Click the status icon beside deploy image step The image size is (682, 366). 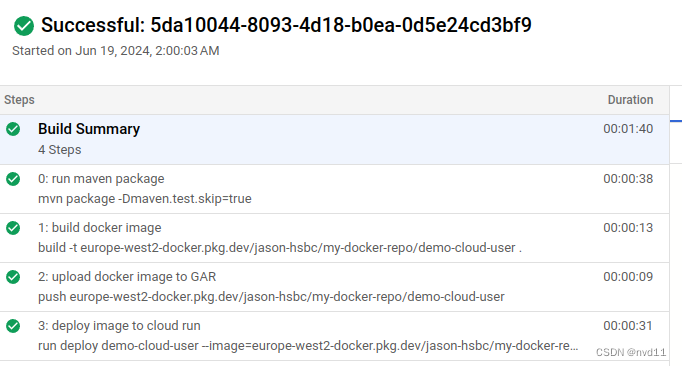pyautogui.click(x=13, y=326)
